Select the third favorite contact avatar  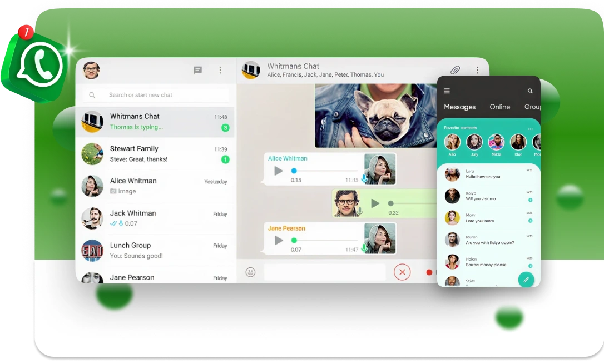click(x=496, y=142)
